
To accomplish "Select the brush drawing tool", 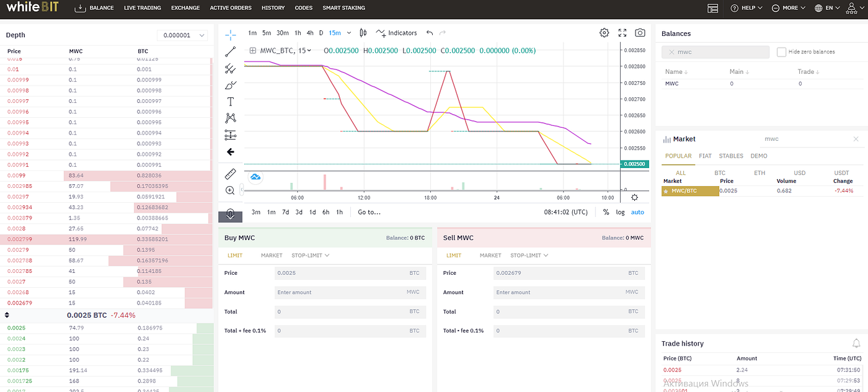I will [x=230, y=85].
